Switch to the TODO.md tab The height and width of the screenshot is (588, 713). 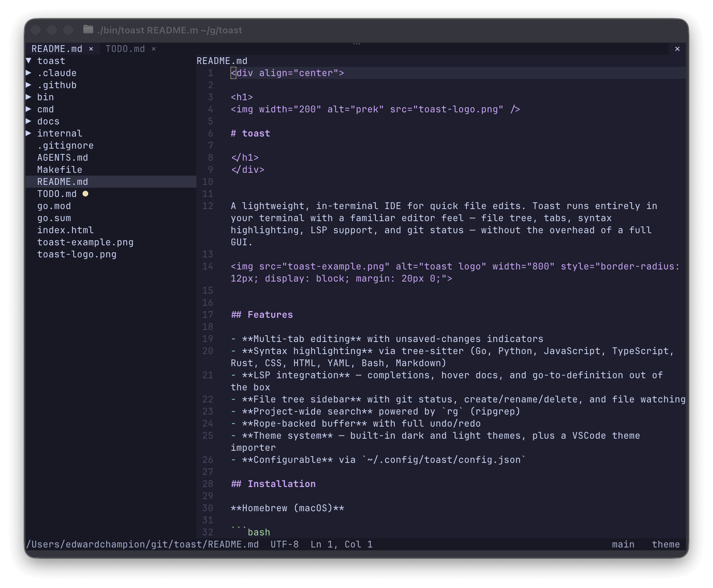[125, 49]
